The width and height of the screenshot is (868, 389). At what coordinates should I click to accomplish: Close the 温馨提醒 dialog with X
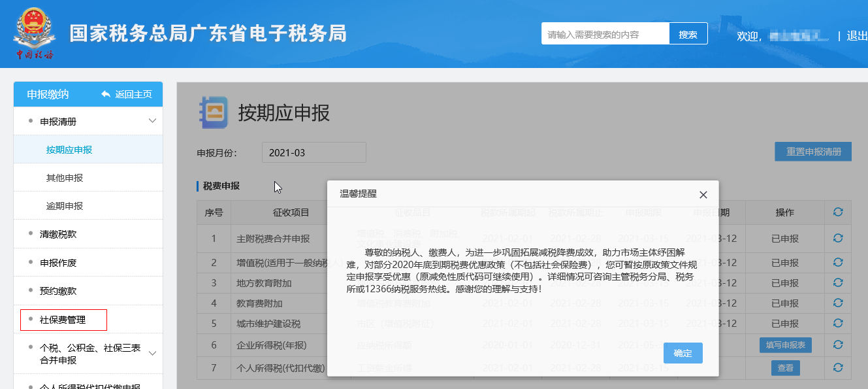pos(703,195)
